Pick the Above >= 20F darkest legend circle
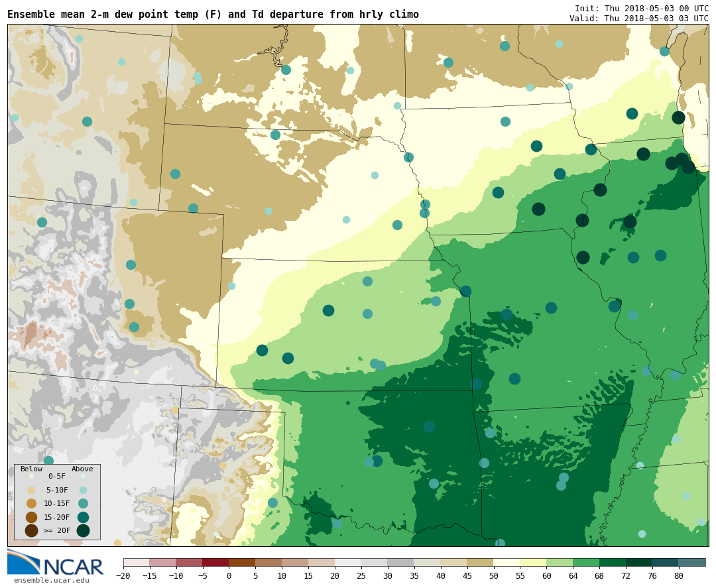Image resolution: width=716 pixels, height=588 pixels. (x=83, y=530)
